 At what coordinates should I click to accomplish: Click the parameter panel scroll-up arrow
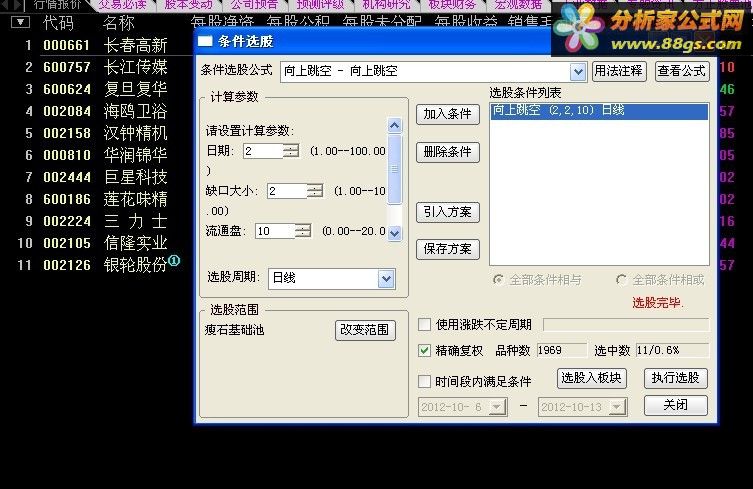[394, 126]
